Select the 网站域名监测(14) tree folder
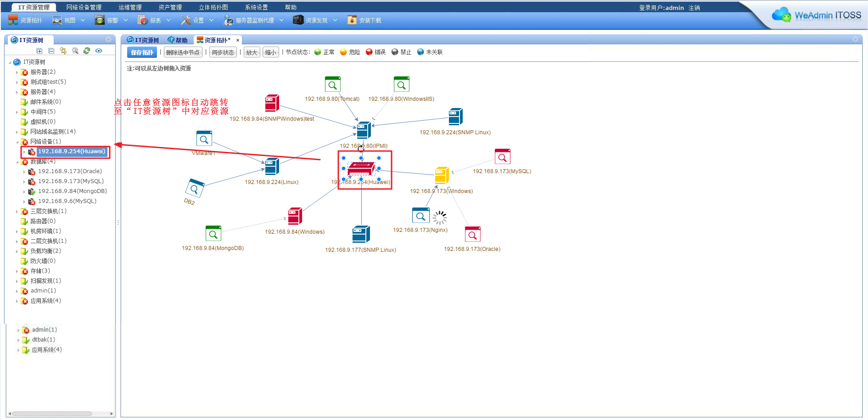The width and height of the screenshot is (868, 420). pos(53,132)
